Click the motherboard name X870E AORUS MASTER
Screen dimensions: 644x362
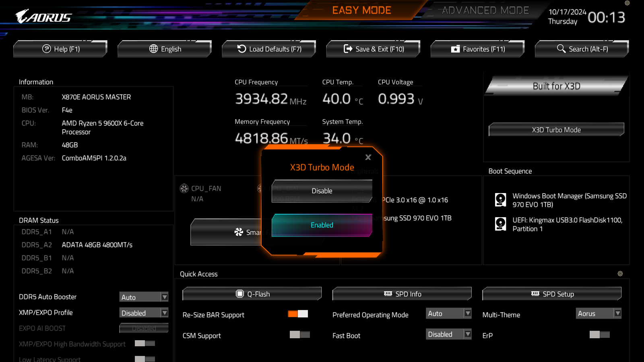point(96,97)
